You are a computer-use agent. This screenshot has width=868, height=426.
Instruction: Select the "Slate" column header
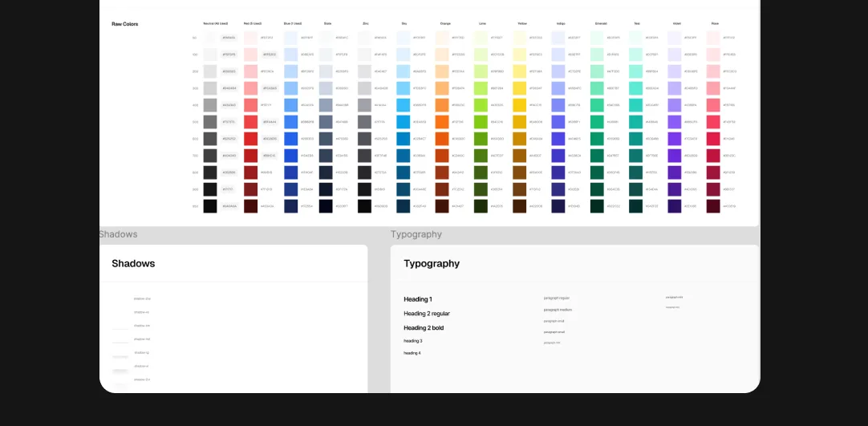pyautogui.click(x=328, y=24)
